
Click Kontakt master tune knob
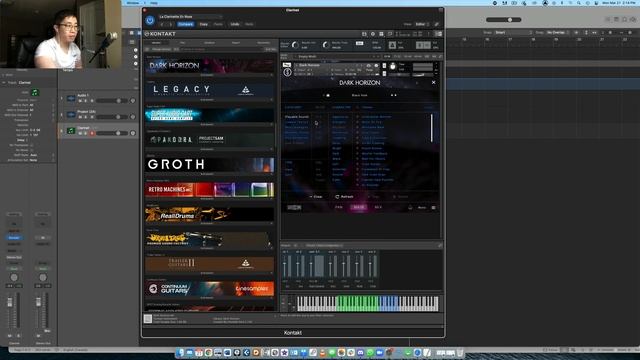tap(325, 45)
